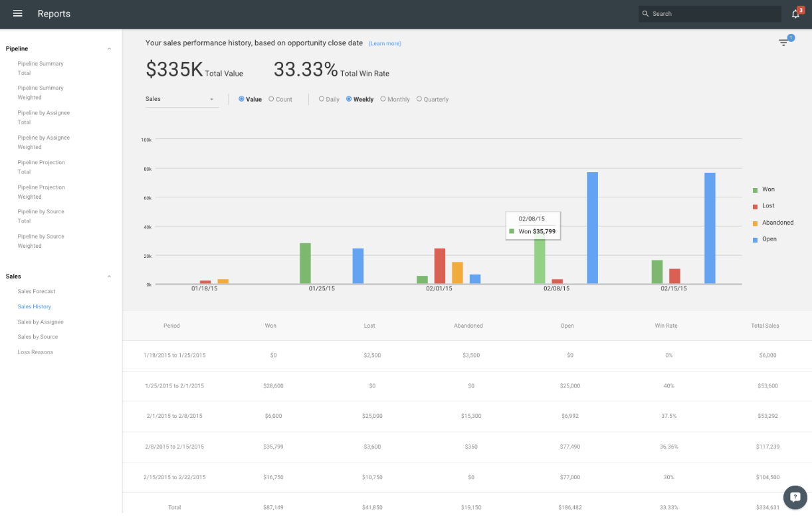
Task: Collapse the Pipeline section chevron
Action: pyautogui.click(x=109, y=49)
